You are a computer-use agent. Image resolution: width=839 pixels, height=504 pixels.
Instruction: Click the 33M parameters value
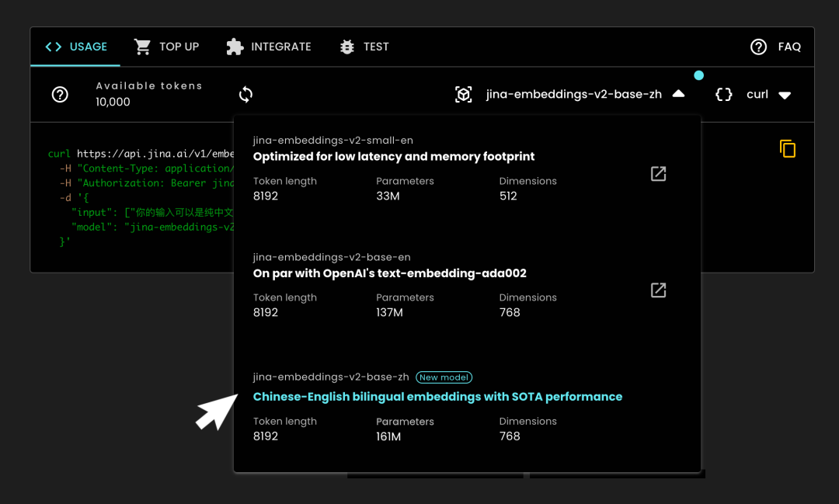388,196
